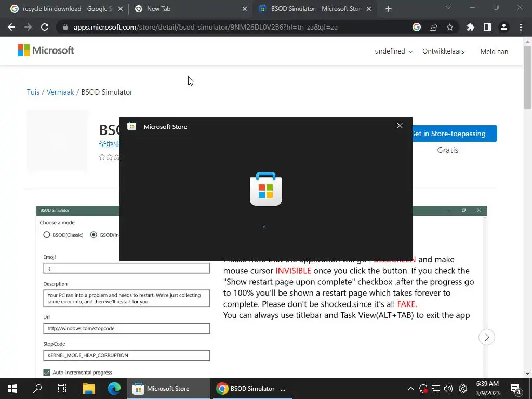The height and width of the screenshot is (399, 532).
Task: Open the Vermaak breadcrumb link
Action: [60, 92]
